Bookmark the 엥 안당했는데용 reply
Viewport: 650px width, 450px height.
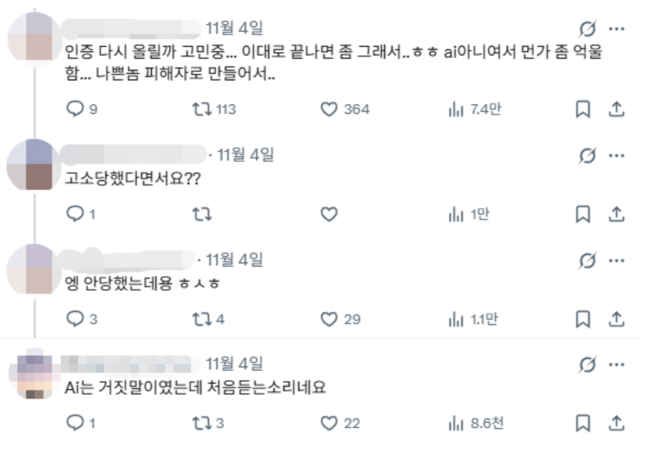coord(583,319)
